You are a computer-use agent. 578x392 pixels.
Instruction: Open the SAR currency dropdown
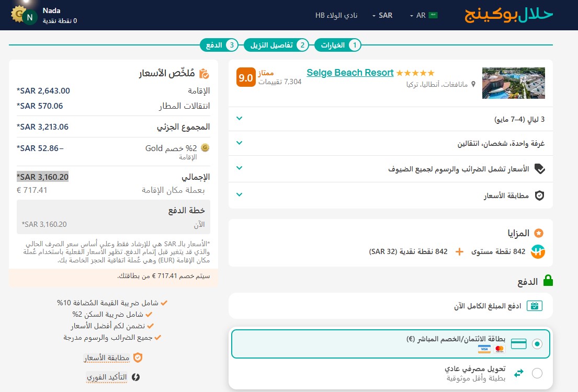382,16
